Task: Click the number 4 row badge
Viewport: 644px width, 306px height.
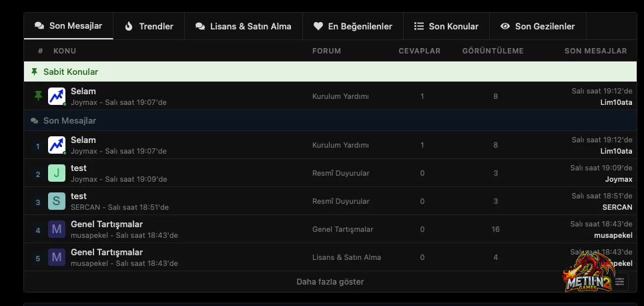Action: 38,230
